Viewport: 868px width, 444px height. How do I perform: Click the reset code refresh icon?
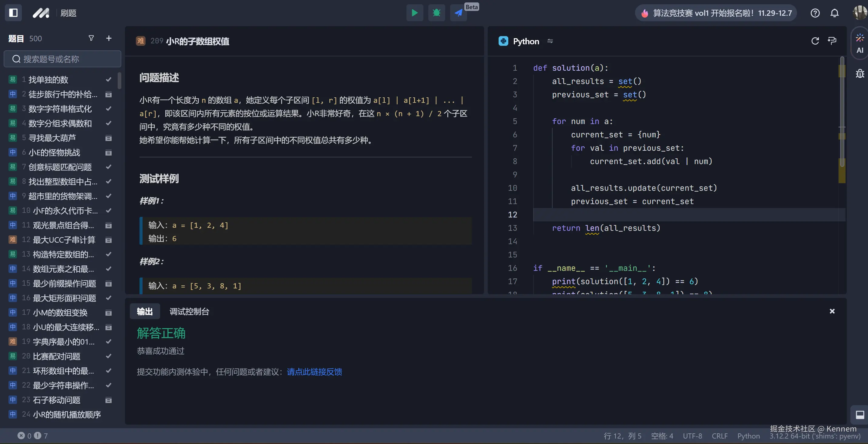(x=815, y=41)
